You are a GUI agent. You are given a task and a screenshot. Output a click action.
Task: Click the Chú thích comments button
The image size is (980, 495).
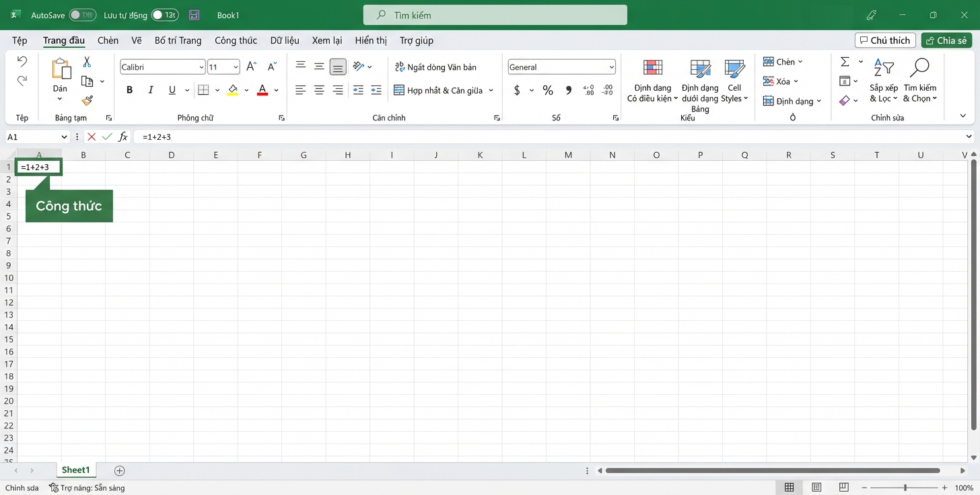click(x=885, y=40)
